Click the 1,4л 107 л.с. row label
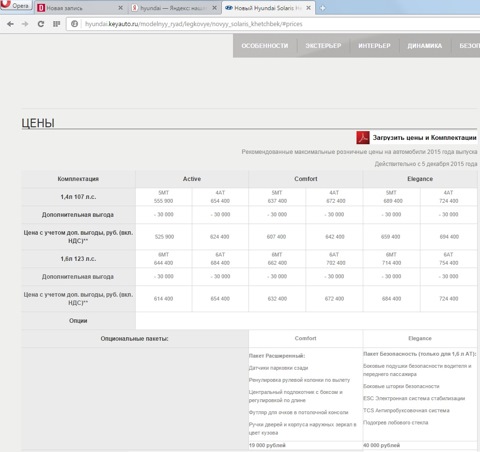Screen dimensions: 480x452 tap(78, 197)
